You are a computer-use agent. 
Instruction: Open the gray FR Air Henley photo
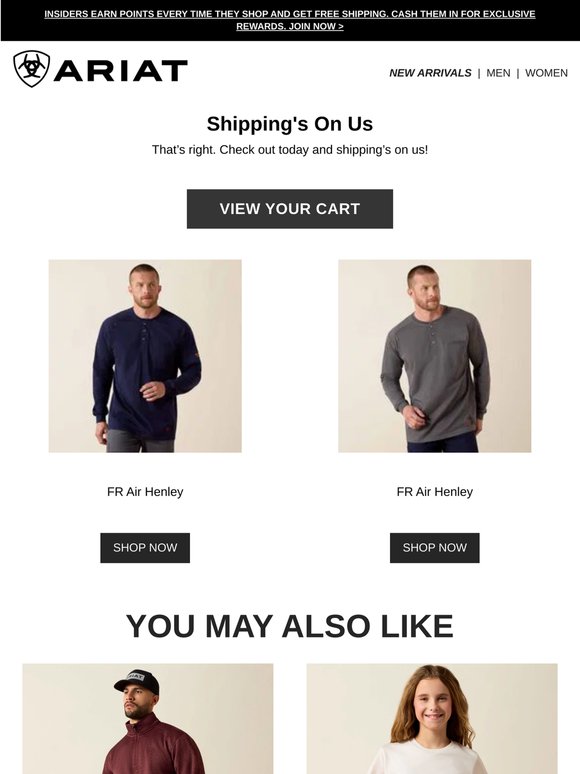pos(434,356)
